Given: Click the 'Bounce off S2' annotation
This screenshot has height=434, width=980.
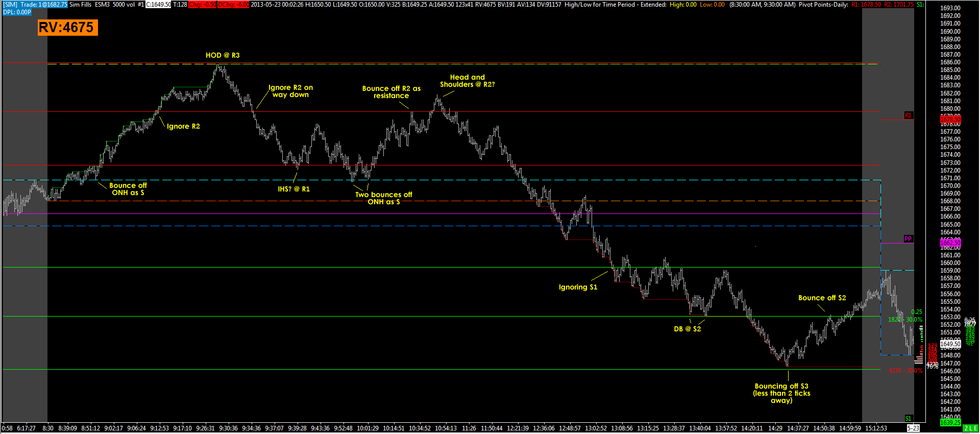Looking at the screenshot, I should click(x=822, y=298).
